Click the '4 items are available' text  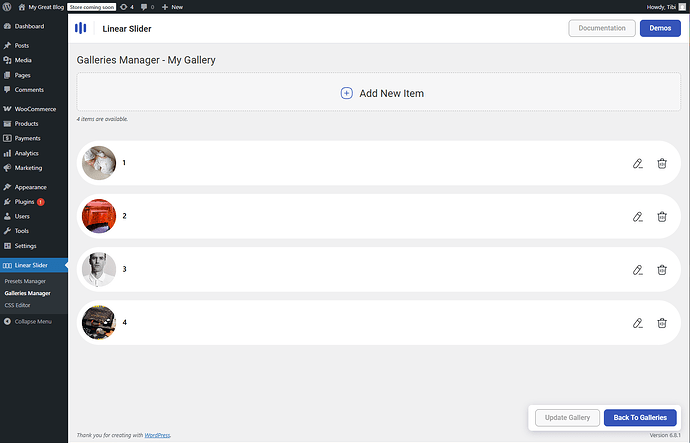pos(102,119)
